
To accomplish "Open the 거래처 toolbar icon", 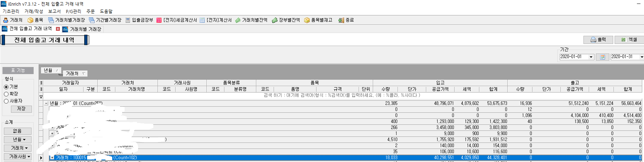I will tap(6, 20).
